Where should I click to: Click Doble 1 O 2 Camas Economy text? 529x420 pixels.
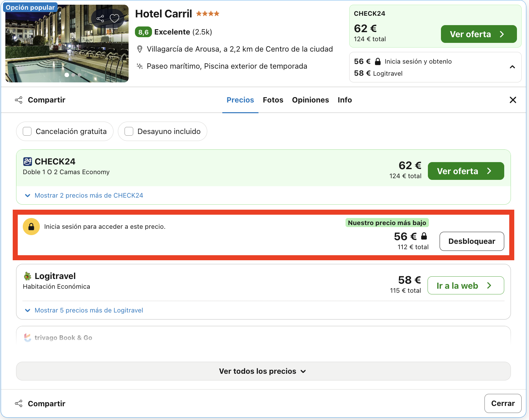pos(66,172)
